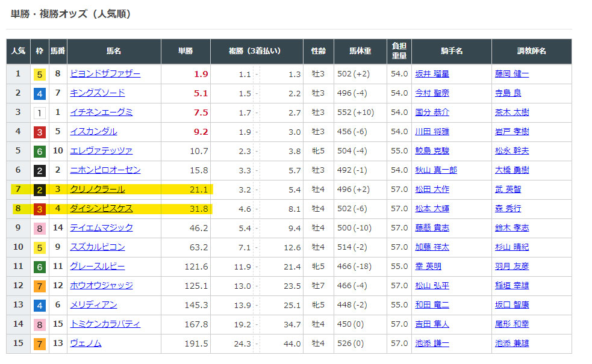Click the 馬体重 column header
Viewport: 592px width, 364px height.
[361, 52]
